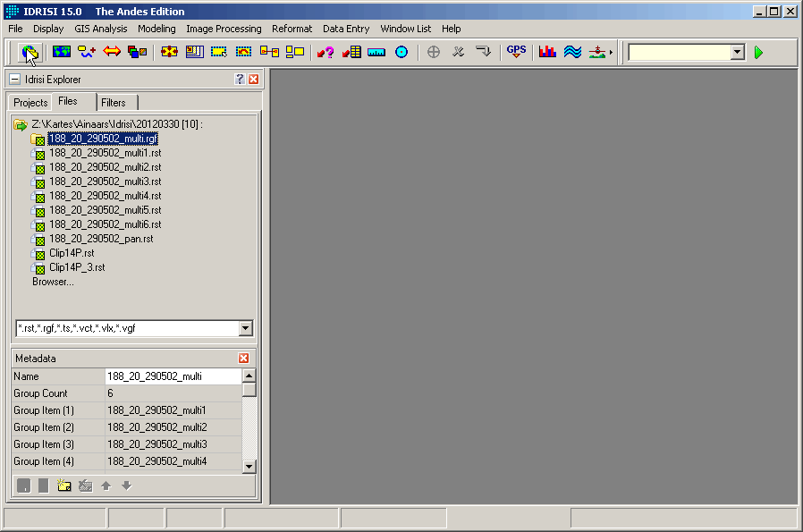
Task: Select 188_20_290502_multi4.rst file
Action: [x=105, y=196]
